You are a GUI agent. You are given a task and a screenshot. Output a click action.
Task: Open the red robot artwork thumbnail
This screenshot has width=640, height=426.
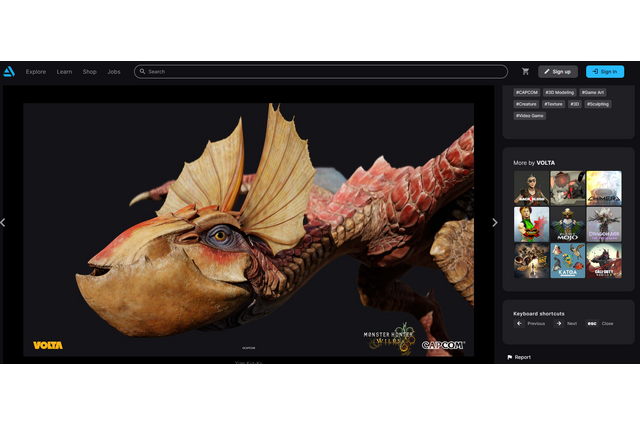(567, 188)
